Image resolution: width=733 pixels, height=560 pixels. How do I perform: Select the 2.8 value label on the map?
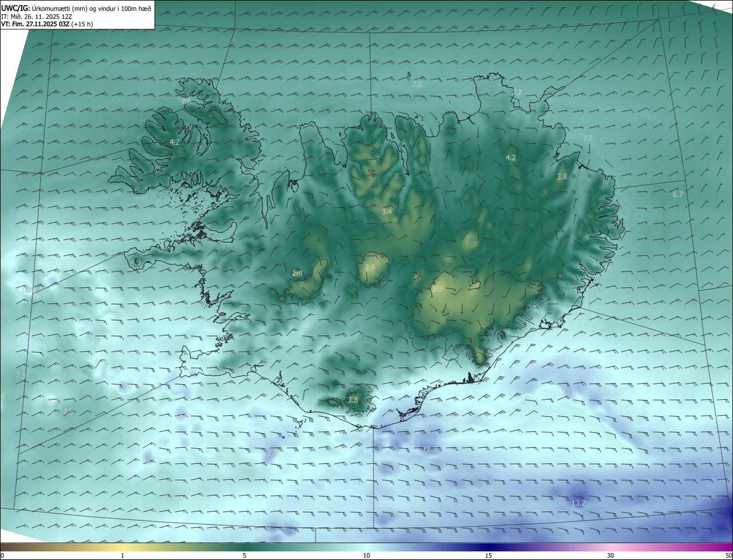[x=297, y=274]
